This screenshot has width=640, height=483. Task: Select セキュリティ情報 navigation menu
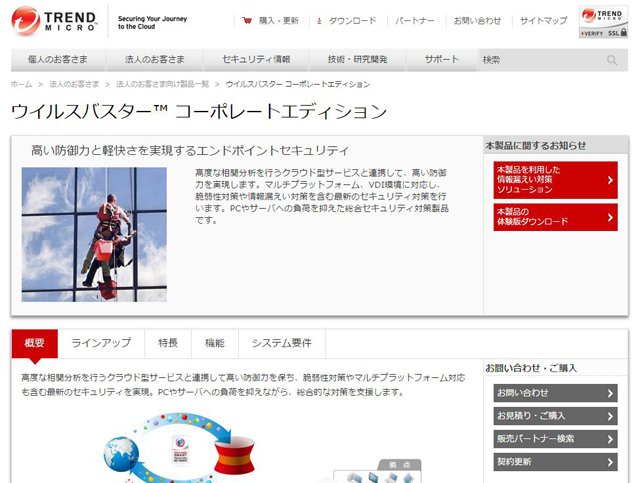click(256, 60)
